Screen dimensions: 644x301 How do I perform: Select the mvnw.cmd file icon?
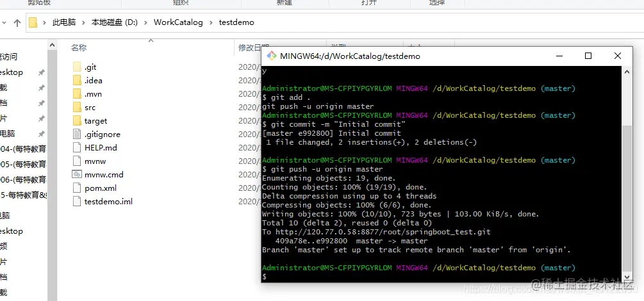pyautogui.click(x=77, y=175)
